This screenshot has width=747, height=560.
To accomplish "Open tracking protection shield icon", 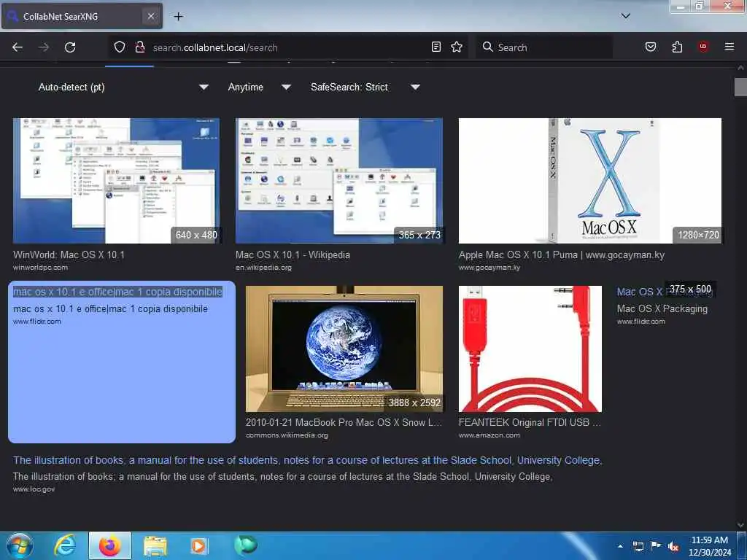I will pos(120,47).
